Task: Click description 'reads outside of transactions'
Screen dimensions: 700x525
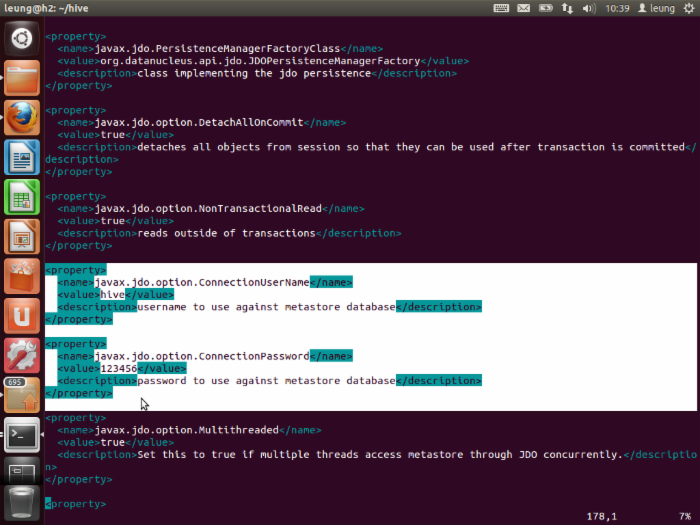Action: tap(226, 233)
